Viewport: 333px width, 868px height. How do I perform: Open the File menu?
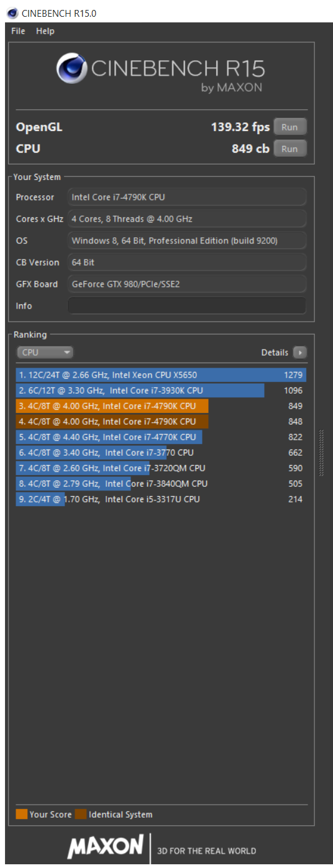[18, 31]
